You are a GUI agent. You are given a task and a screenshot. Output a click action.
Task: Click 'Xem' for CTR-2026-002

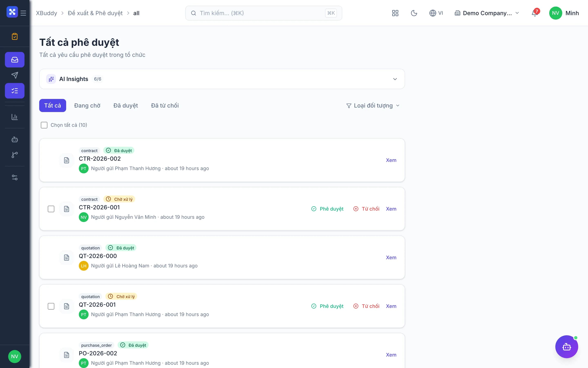[391, 160]
